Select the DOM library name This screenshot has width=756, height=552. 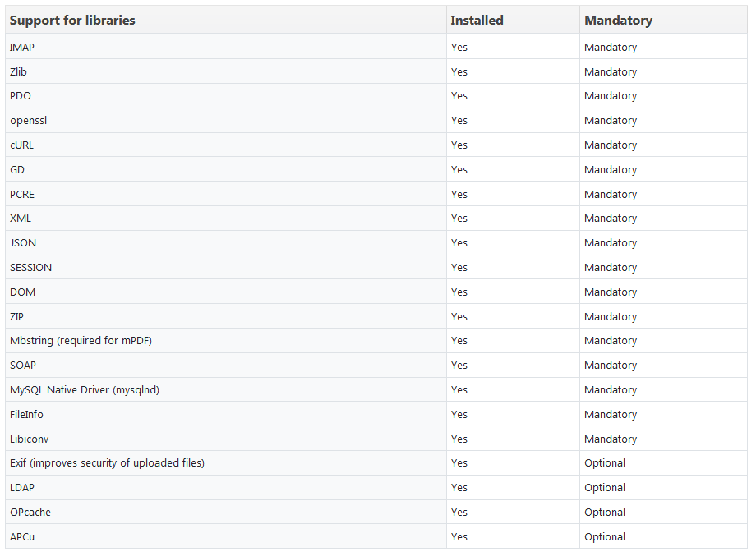22,292
